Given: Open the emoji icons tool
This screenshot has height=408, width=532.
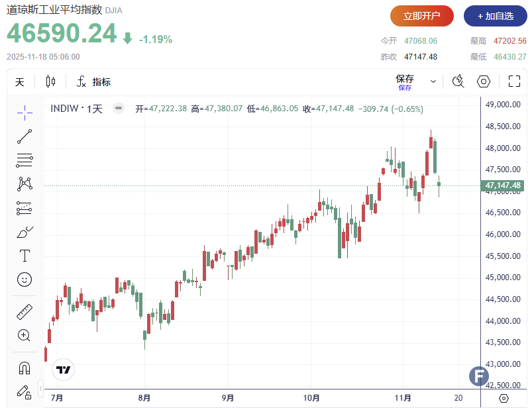Looking at the screenshot, I should pyautogui.click(x=25, y=279).
